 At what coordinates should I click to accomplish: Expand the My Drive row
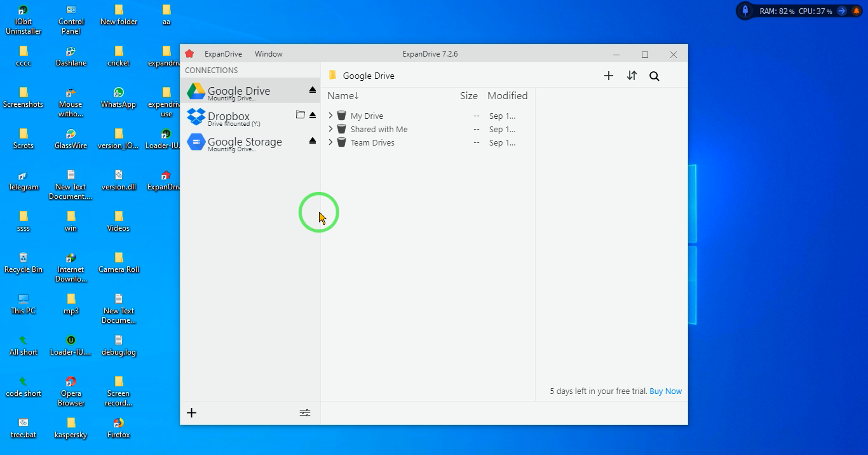pyautogui.click(x=330, y=116)
